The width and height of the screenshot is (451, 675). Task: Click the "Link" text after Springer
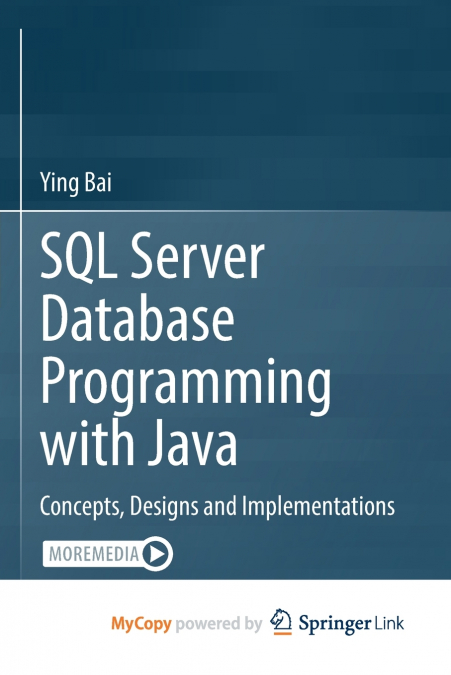point(389,622)
